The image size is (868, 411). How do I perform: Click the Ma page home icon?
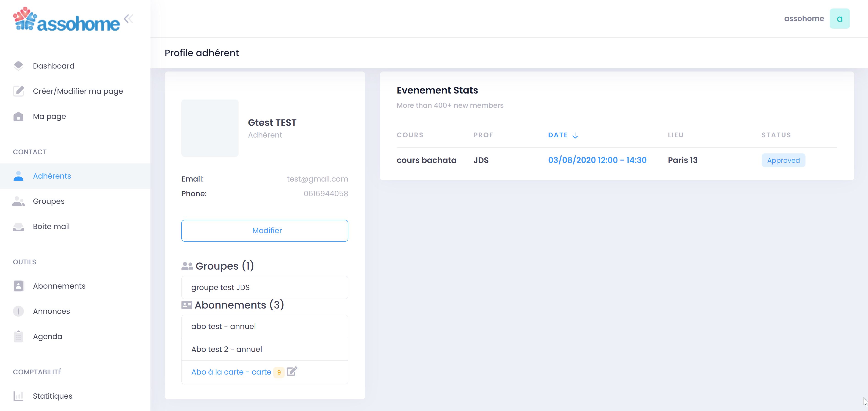pos(18,117)
